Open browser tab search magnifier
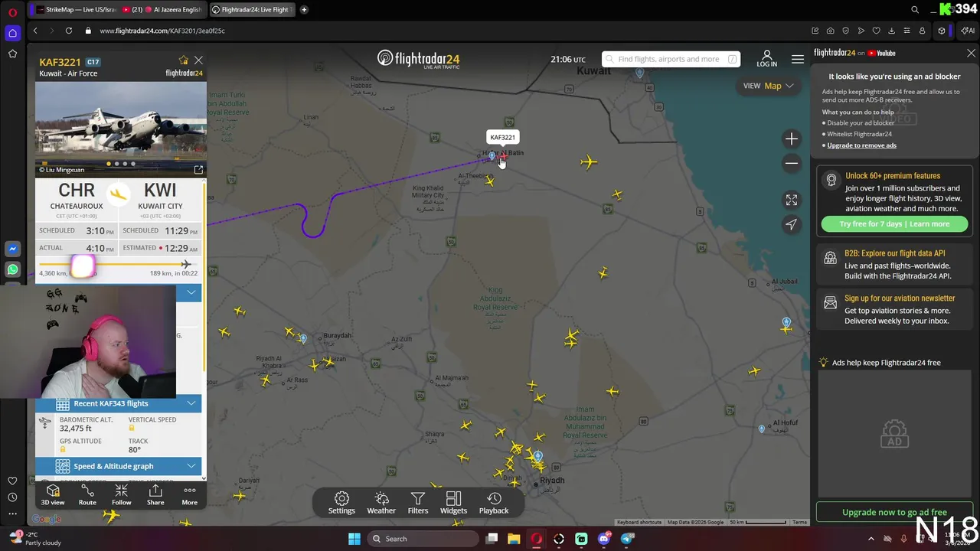 pyautogui.click(x=915, y=10)
